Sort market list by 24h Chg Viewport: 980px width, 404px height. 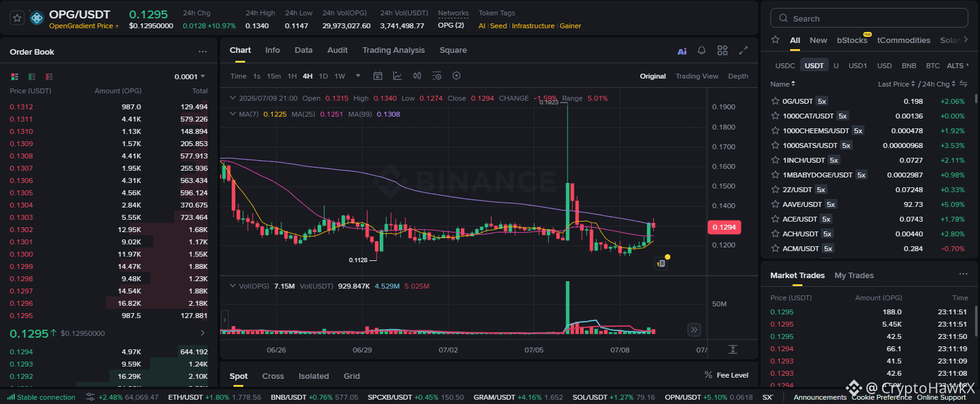coord(939,84)
